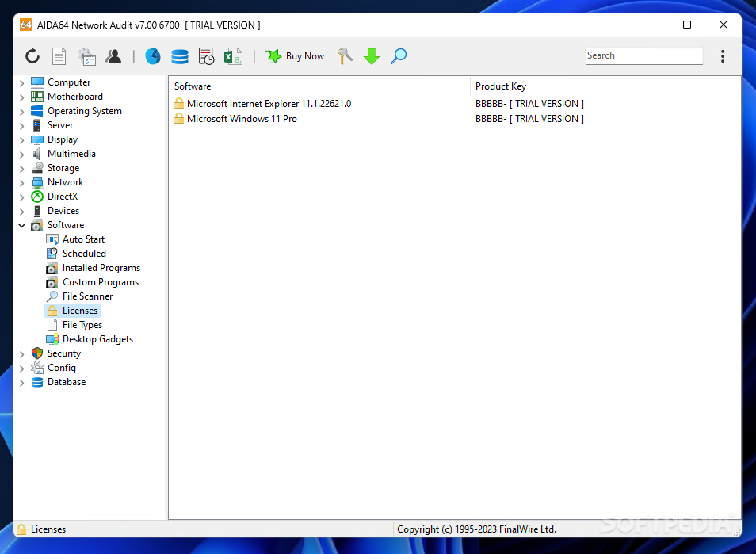This screenshot has width=756, height=554.
Task: Select the Devices tree label
Action: [x=63, y=211]
